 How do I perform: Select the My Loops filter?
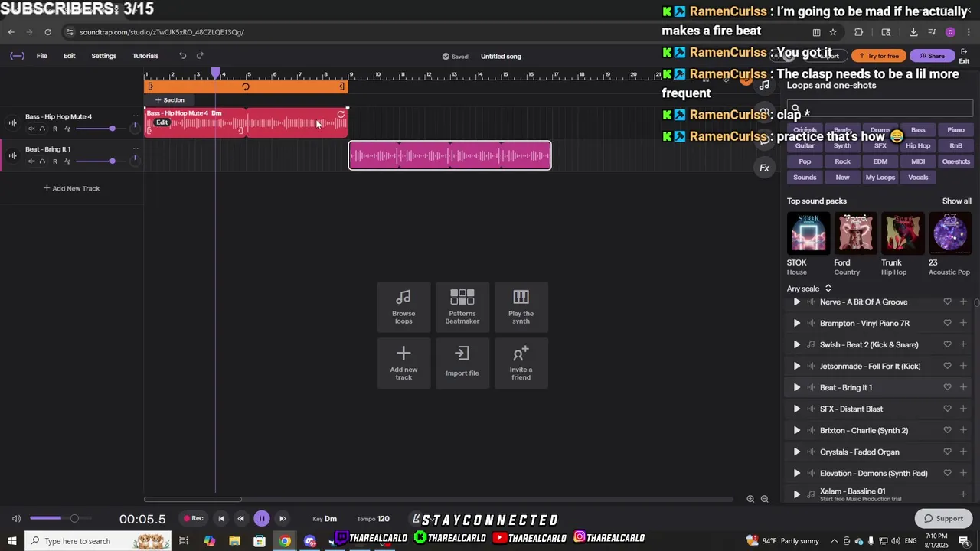[880, 178]
